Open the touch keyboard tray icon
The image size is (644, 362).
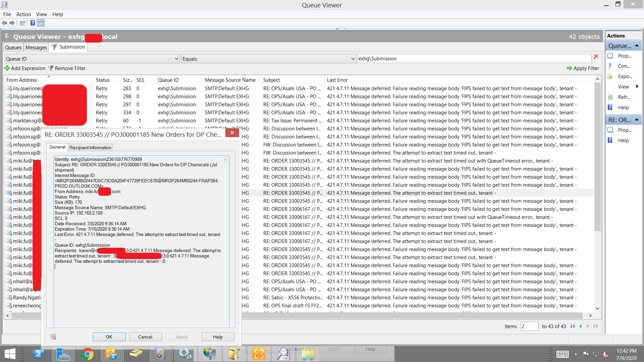click(562, 354)
